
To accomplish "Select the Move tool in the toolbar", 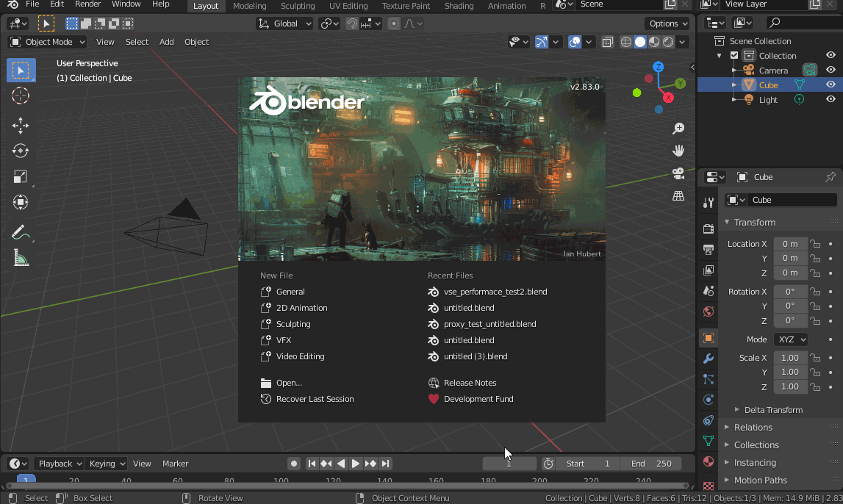I will click(21, 126).
